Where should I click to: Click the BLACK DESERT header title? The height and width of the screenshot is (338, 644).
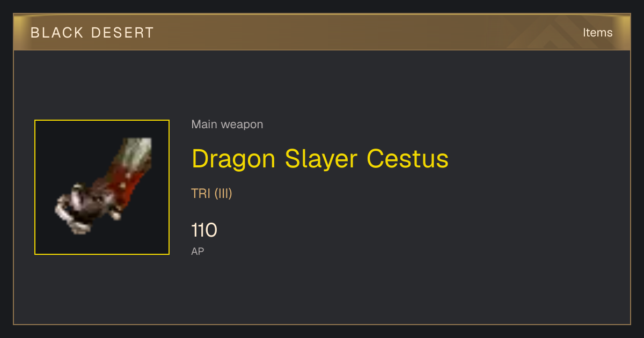point(92,33)
